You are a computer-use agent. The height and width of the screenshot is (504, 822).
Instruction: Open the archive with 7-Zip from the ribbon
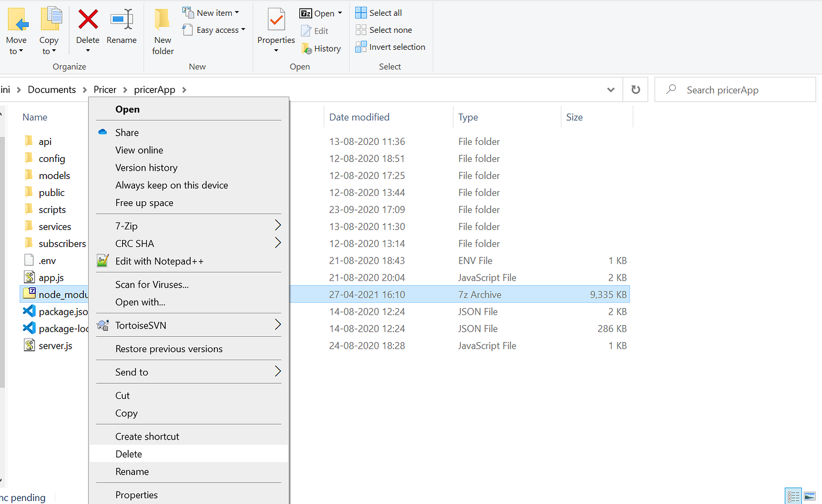(x=319, y=12)
